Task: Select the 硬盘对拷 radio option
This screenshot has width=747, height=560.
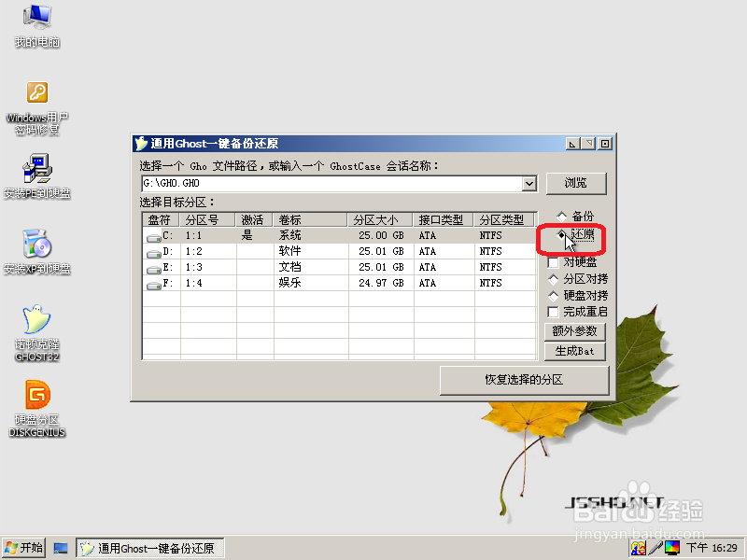Action: coord(578,295)
